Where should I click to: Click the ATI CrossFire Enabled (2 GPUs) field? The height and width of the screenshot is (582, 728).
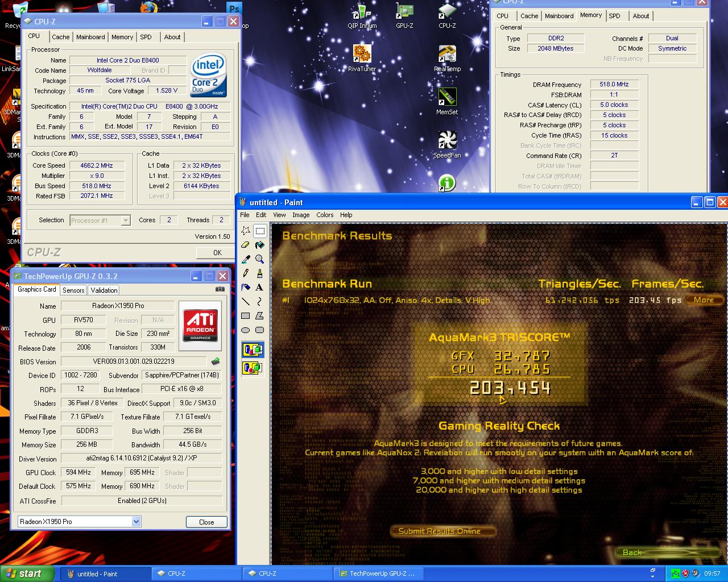(x=142, y=501)
